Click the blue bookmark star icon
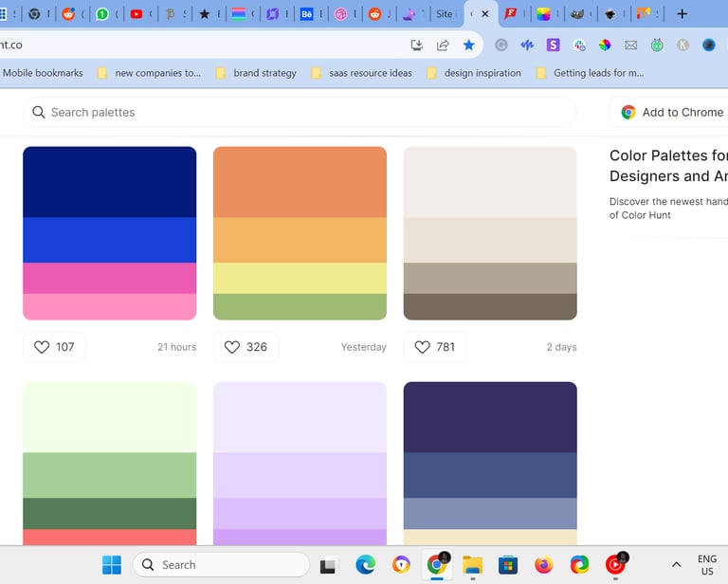The width and height of the screenshot is (728, 584). point(468,45)
